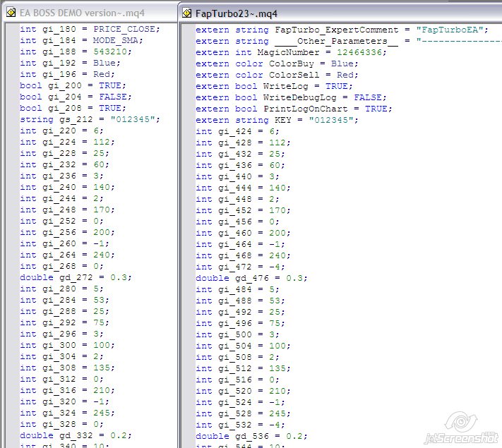Click the 'int gi_192 = Blue;' line
The height and width of the screenshot is (448, 502).
(70, 63)
